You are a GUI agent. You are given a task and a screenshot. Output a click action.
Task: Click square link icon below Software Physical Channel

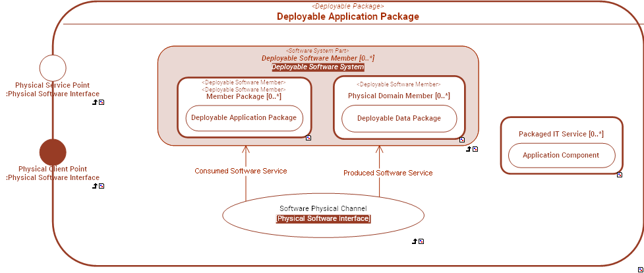click(x=421, y=241)
